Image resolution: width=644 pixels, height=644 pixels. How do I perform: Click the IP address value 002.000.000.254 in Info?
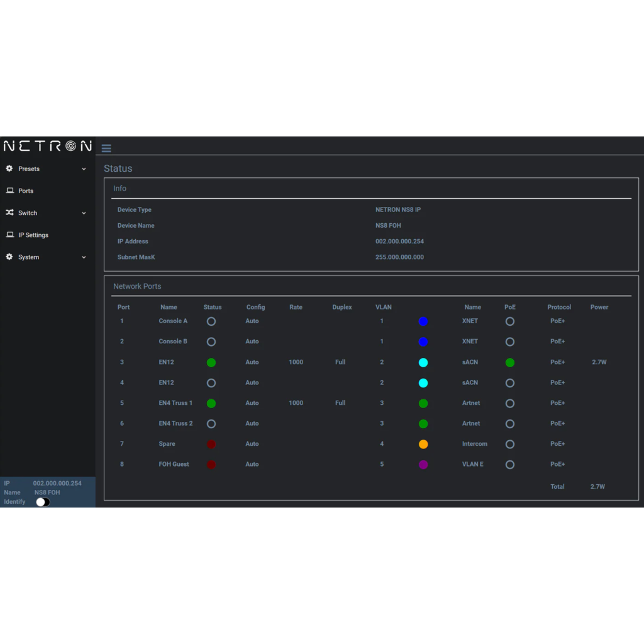coord(399,241)
